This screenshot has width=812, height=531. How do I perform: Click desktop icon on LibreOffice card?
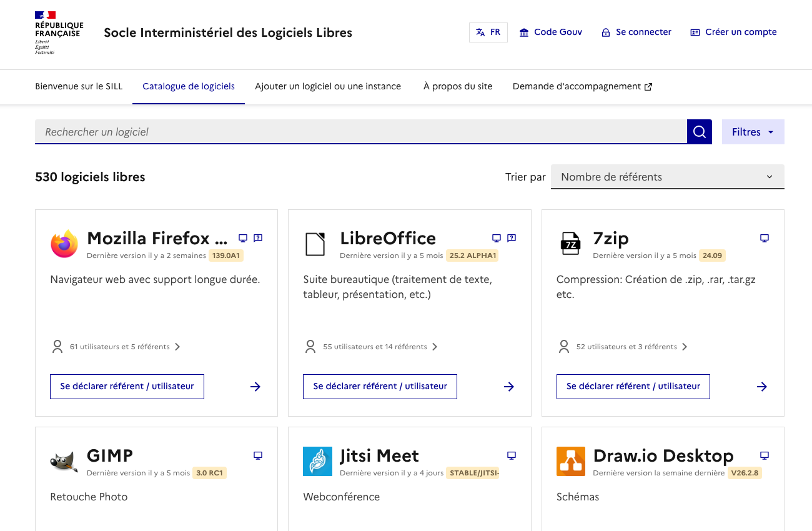[x=497, y=238]
